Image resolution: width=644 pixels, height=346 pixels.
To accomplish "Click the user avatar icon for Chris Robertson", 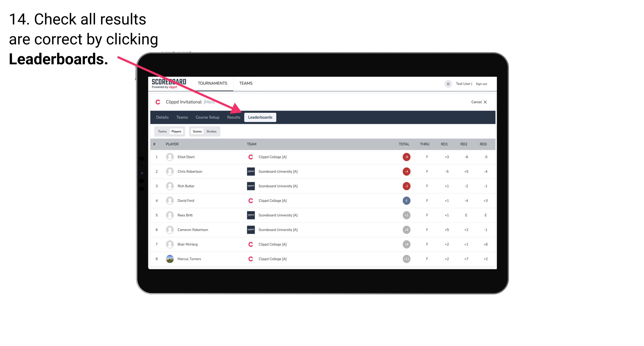I will click(x=169, y=171).
